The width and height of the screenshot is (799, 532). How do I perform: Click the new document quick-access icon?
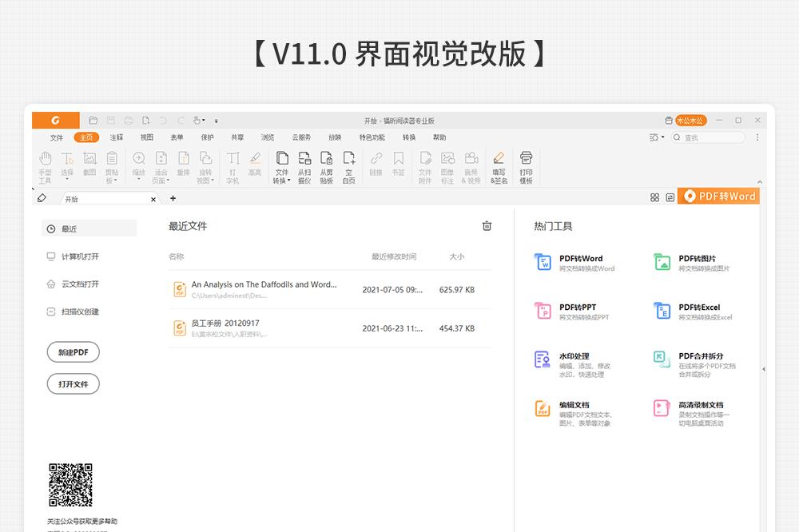[145, 121]
